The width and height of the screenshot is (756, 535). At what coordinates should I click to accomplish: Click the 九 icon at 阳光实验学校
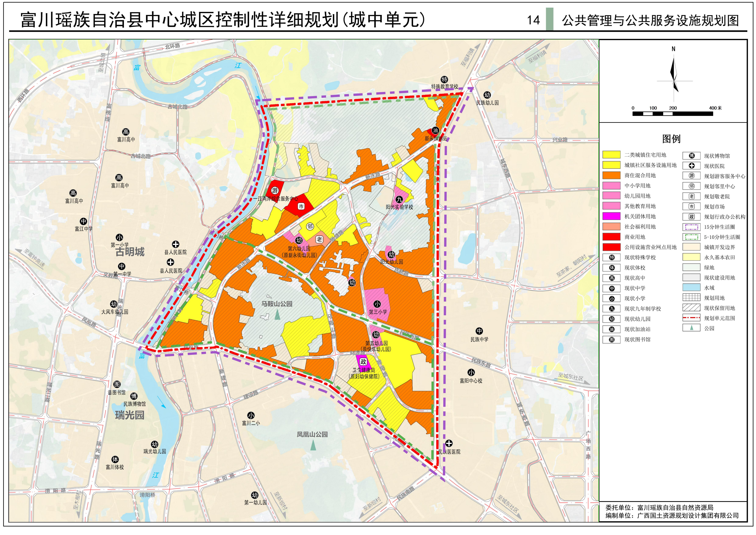[x=399, y=199]
